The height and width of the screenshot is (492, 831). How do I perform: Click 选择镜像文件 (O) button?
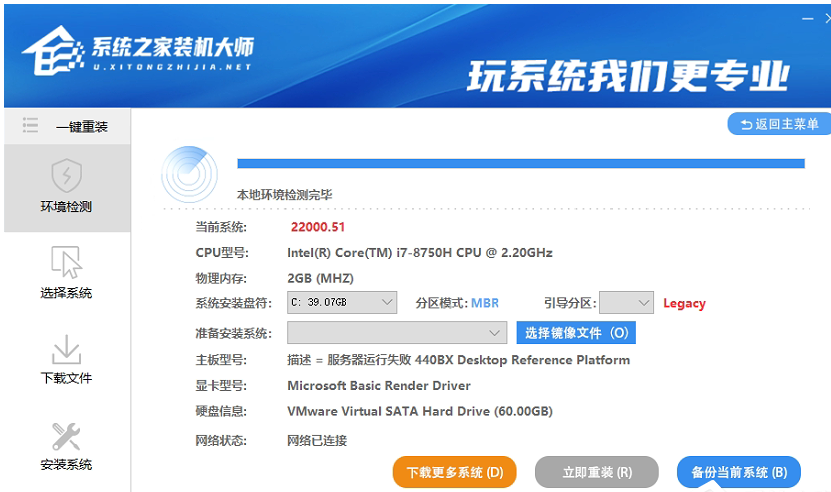[576, 333]
